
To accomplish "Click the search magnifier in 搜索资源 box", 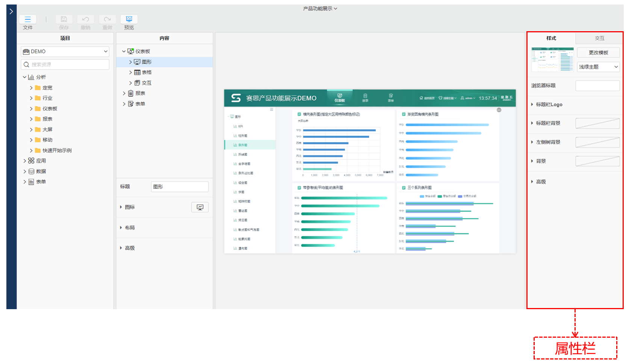I will point(26,65).
